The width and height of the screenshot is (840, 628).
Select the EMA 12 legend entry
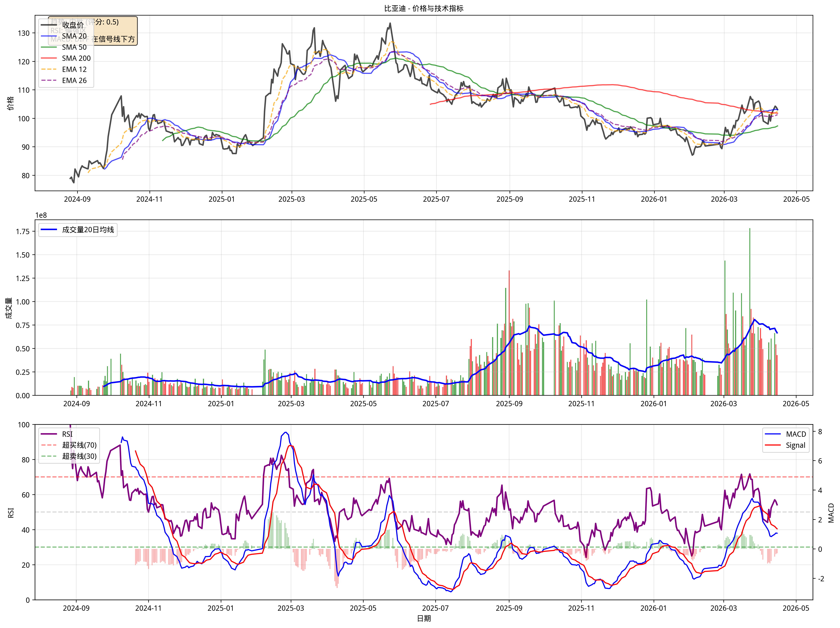click(74, 69)
